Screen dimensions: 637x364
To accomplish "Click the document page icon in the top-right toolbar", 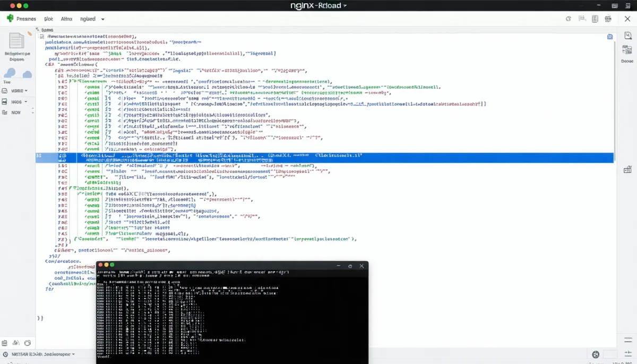I will click(595, 19).
